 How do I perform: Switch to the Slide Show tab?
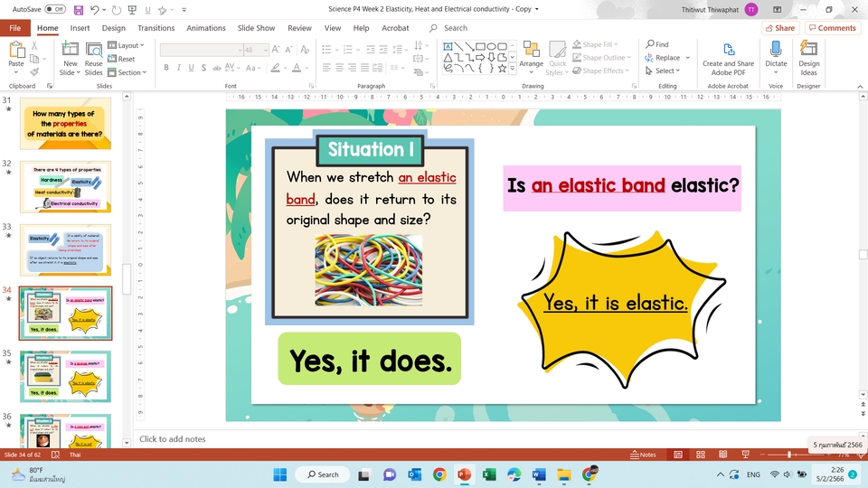[256, 28]
